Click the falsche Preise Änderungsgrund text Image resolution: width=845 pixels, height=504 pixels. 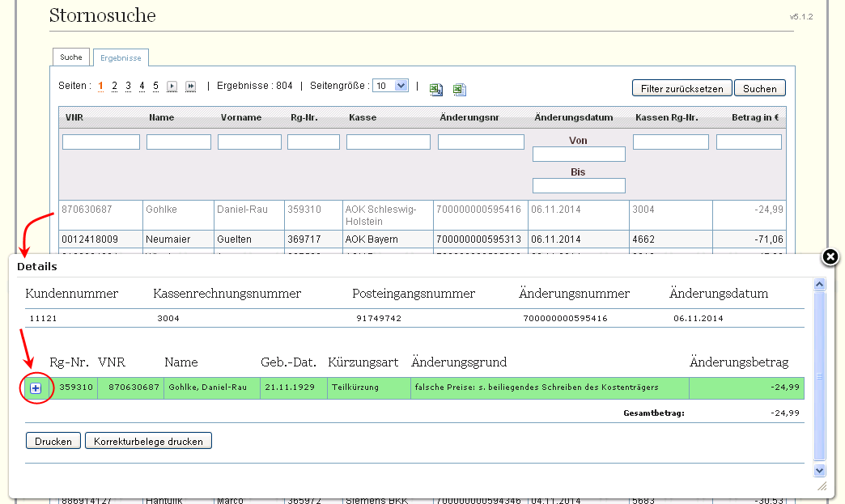[x=537, y=388]
